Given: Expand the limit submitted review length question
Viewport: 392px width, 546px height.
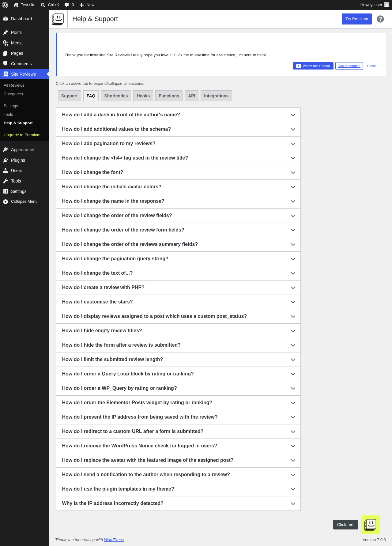Looking at the screenshot, I should tap(178, 360).
